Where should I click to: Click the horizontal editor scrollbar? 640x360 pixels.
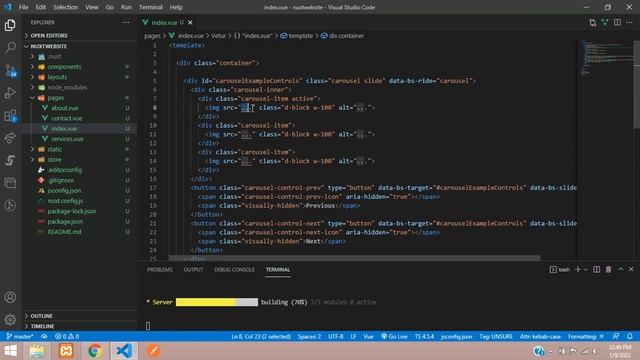click(354, 258)
